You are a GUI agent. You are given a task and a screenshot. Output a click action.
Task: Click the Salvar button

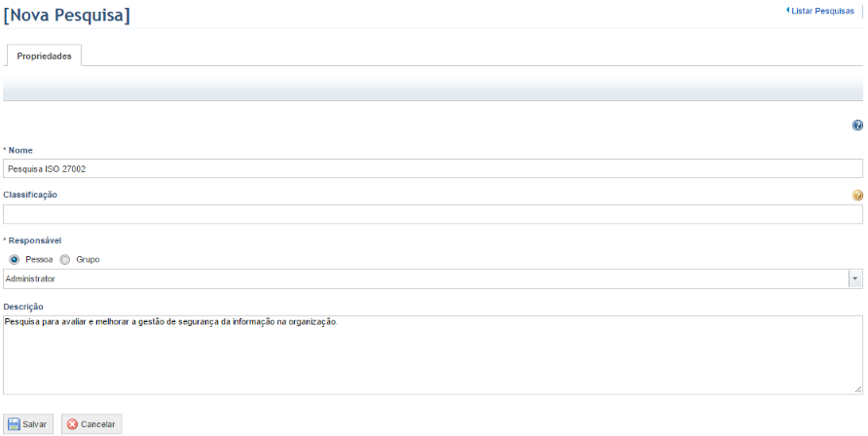[28, 424]
